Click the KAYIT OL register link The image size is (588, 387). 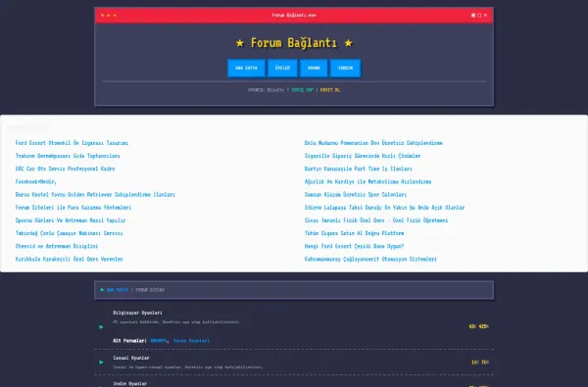330,90
